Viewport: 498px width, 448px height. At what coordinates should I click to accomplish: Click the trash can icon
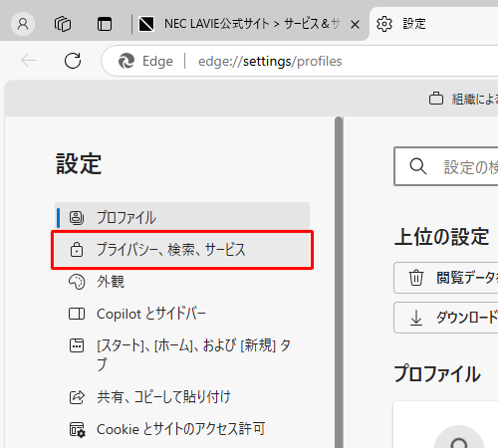point(416,278)
